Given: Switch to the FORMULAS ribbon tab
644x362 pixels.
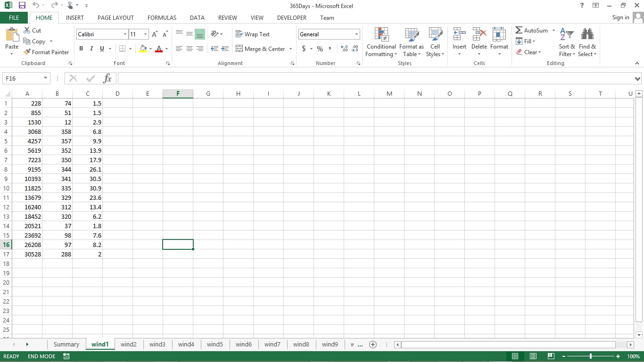Looking at the screenshot, I should (x=162, y=17).
